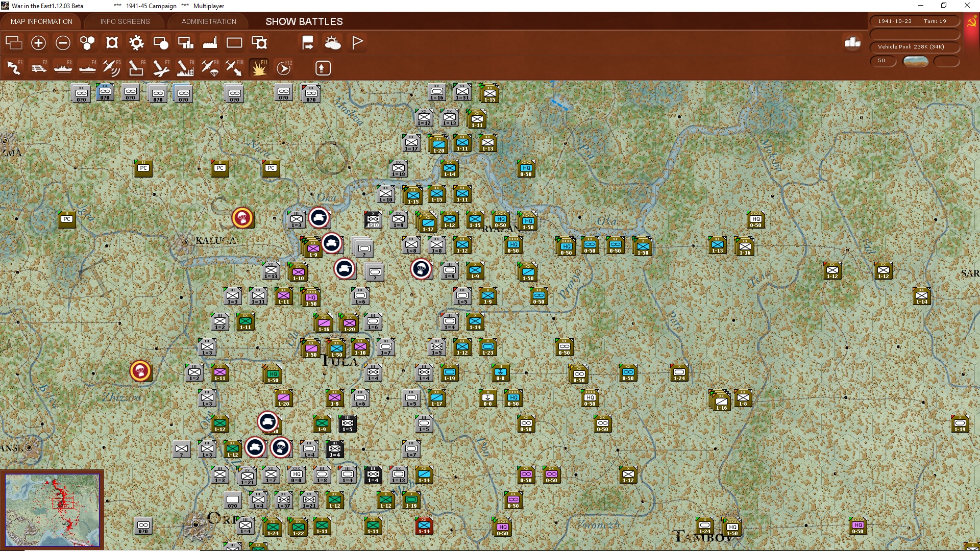The height and width of the screenshot is (551, 980).
Task: Select F10 air transfer mode icon
Action: click(x=234, y=68)
